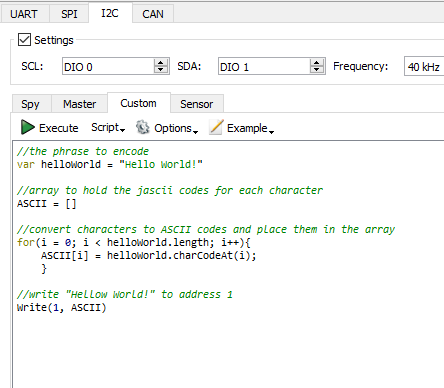
Task: Toggle the Settings checkbox
Action: pos(24,40)
